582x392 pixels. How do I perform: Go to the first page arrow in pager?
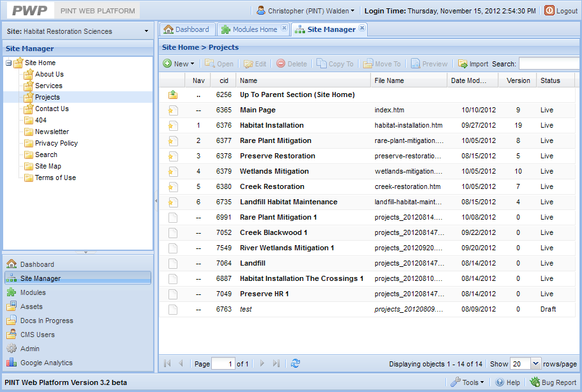click(x=167, y=363)
